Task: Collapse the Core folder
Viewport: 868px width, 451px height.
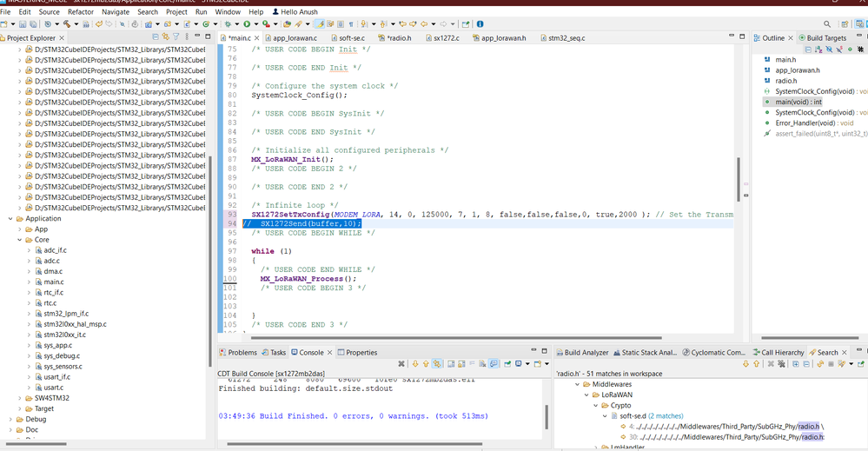Action: [20, 240]
